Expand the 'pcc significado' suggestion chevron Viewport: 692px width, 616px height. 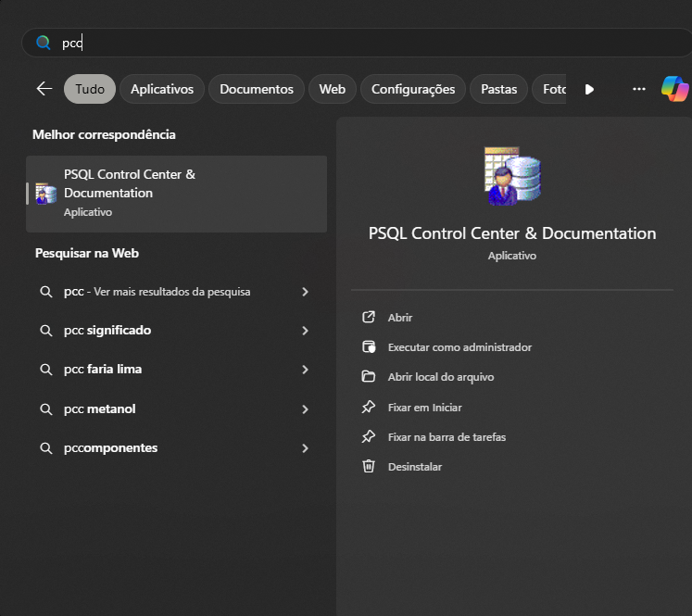305,331
